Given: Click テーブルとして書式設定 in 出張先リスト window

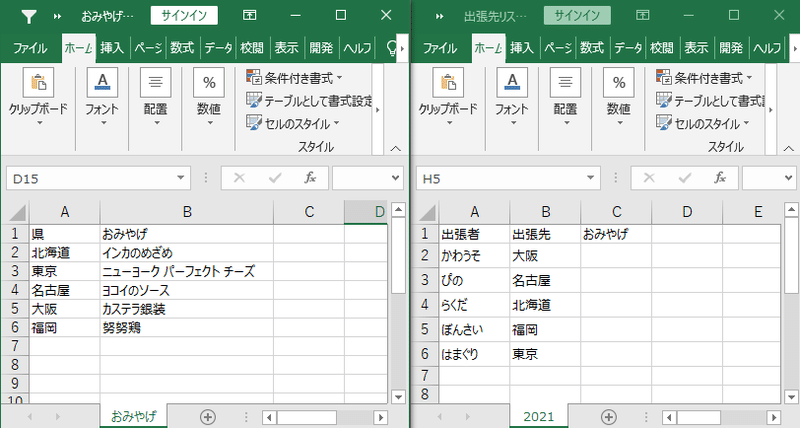Looking at the screenshot, I should click(710, 100).
